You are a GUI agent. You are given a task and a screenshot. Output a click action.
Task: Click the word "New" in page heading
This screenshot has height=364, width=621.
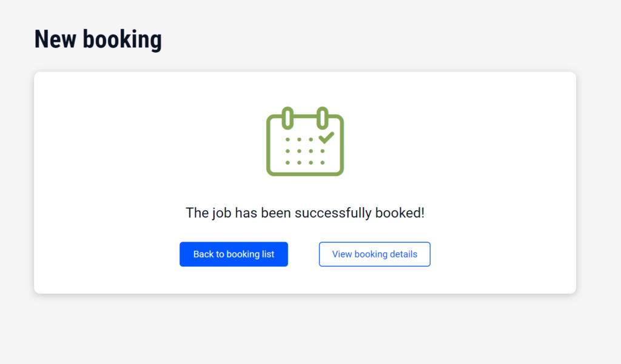tap(55, 39)
